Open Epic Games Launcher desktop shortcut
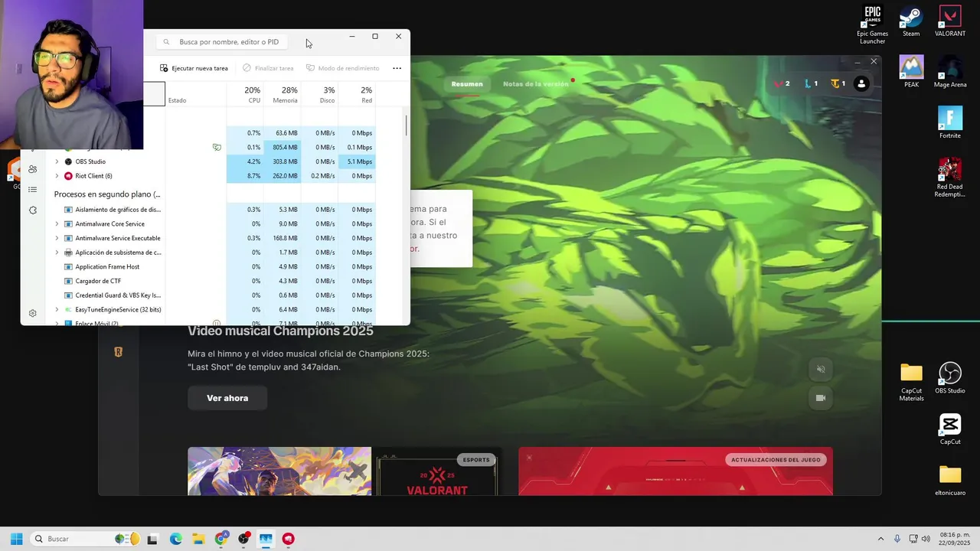This screenshot has height=551, width=980. click(873, 24)
